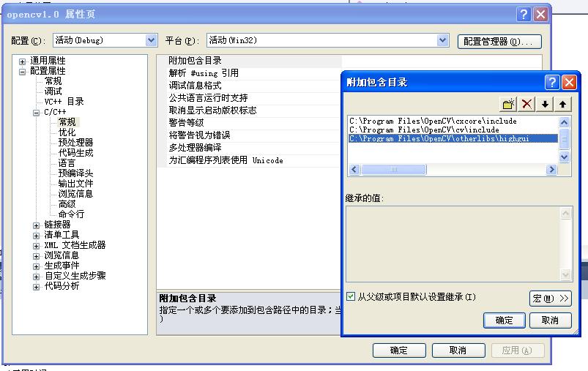
Task: Click the down scroll arrow of directory list
Action: tap(564, 157)
